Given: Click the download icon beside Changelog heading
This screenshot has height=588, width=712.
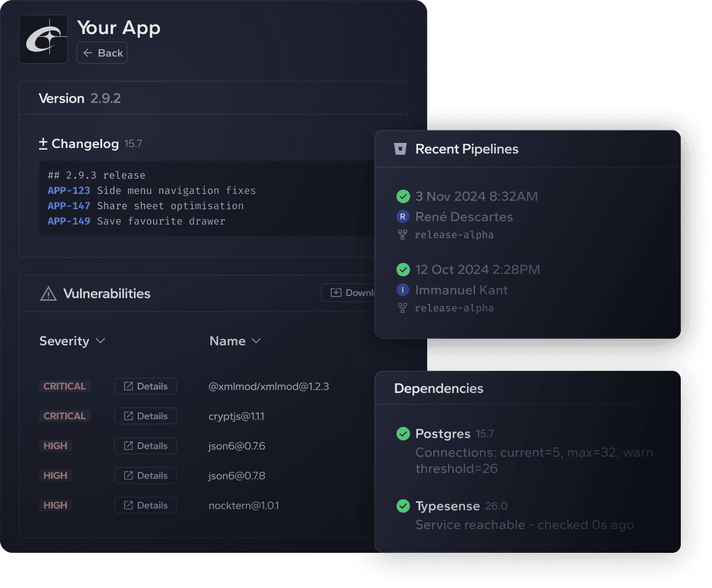Looking at the screenshot, I should pyautogui.click(x=43, y=143).
